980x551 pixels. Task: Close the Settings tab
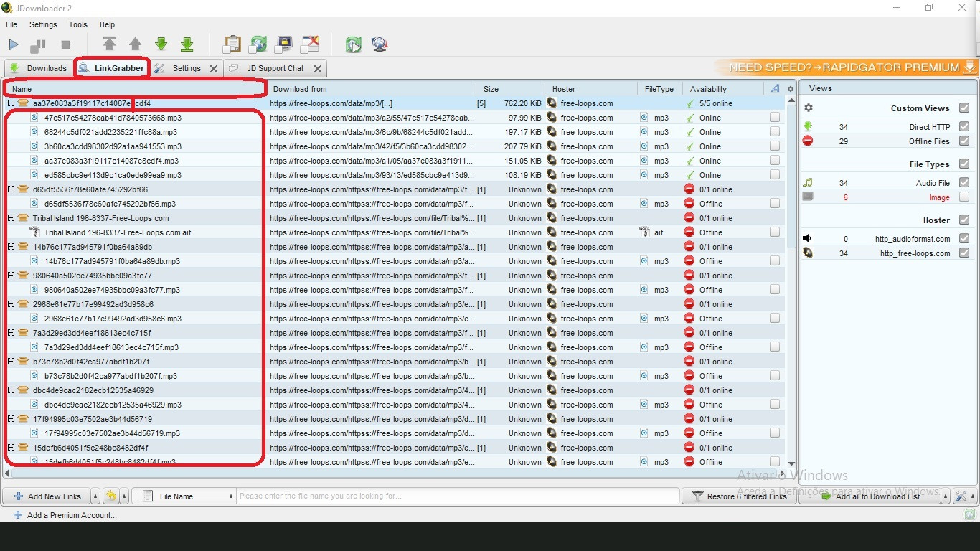click(214, 69)
